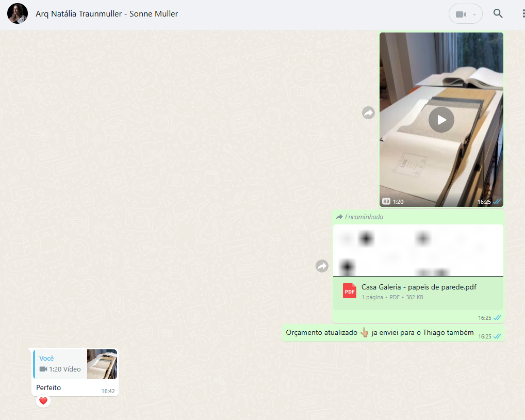Click the 'Encaminhada' forwarded label
The height and width of the screenshot is (420, 525).
click(x=364, y=217)
